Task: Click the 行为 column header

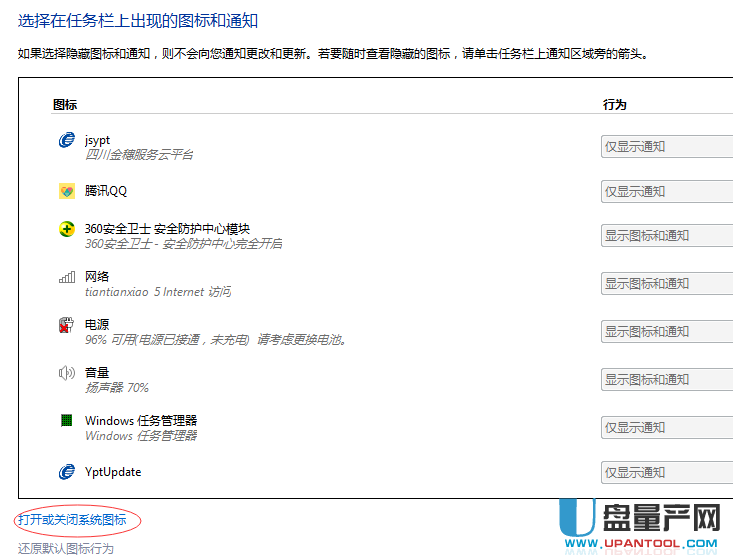Action: click(x=615, y=104)
